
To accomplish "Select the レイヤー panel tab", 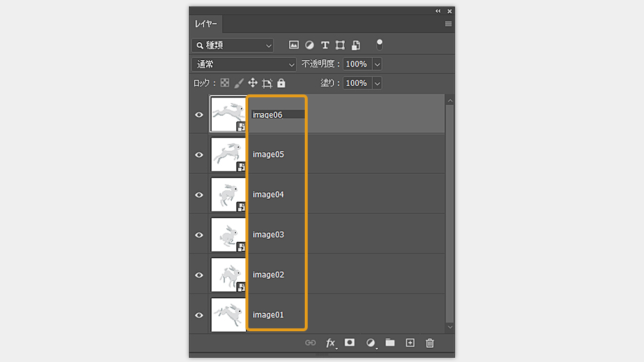I will click(x=208, y=24).
